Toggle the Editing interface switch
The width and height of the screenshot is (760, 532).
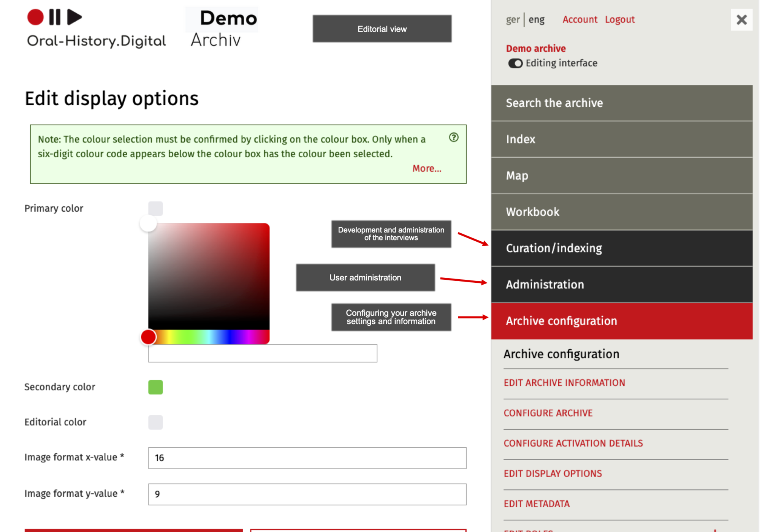515,63
